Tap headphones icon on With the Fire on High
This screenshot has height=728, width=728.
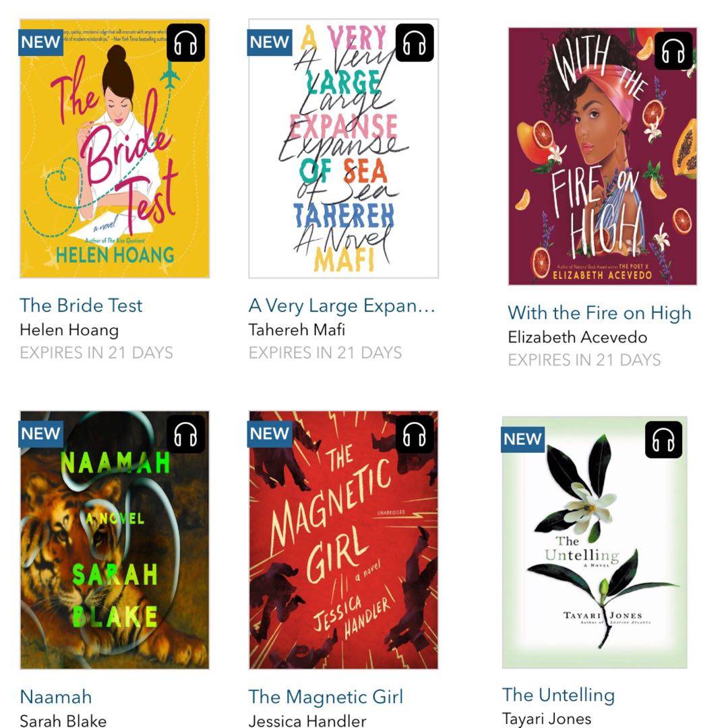click(673, 51)
